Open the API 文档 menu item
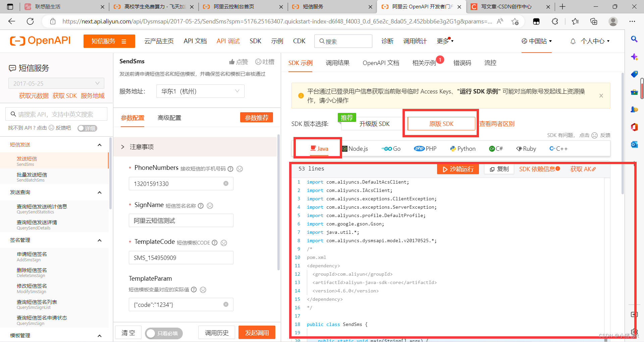The image size is (644, 342). point(195,41)
